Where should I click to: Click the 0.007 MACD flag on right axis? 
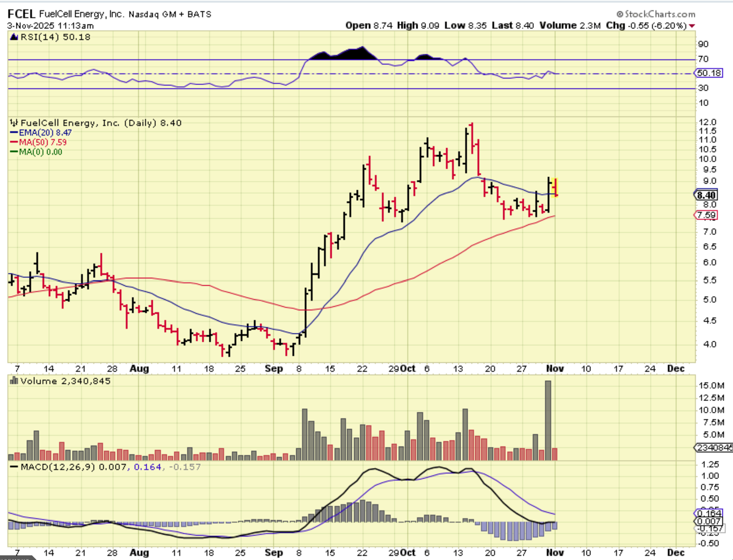point(709,521)
